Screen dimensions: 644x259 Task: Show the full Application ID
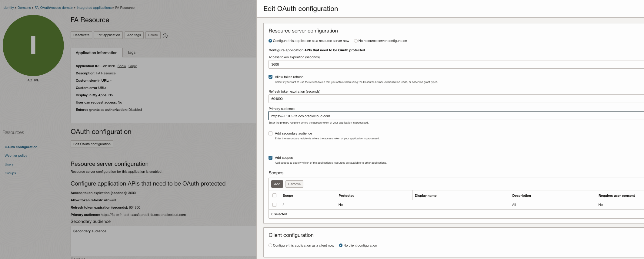tap(122, 66)
